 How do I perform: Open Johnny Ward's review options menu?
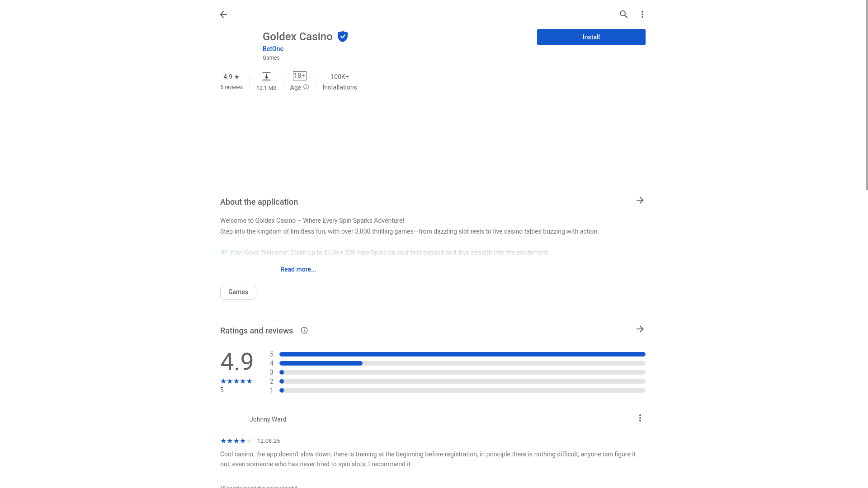(640, 418)
